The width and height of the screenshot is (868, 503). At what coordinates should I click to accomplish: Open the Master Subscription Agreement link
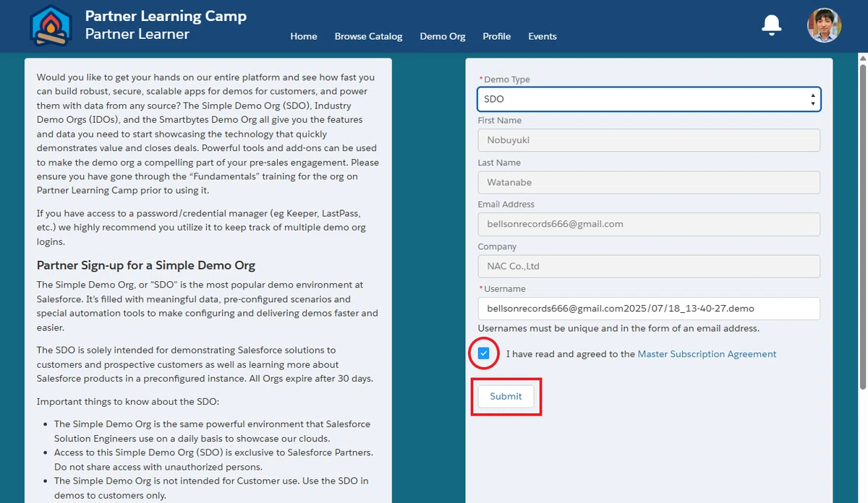click(x=707, y=354)
